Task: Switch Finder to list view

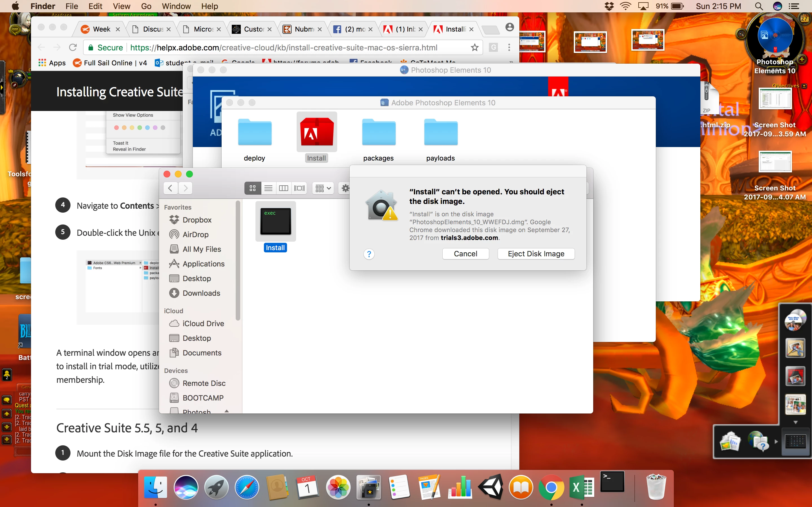Action: point(268,188)
